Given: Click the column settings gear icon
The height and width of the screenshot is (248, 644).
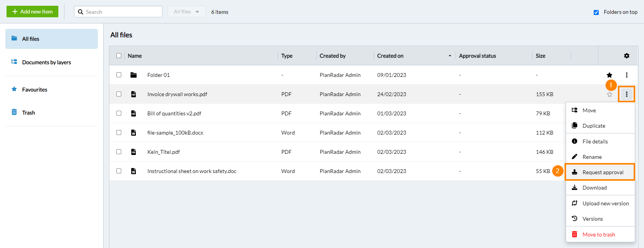Looking at the screenshot, I should pyautogui.click(x=626, y=56).
